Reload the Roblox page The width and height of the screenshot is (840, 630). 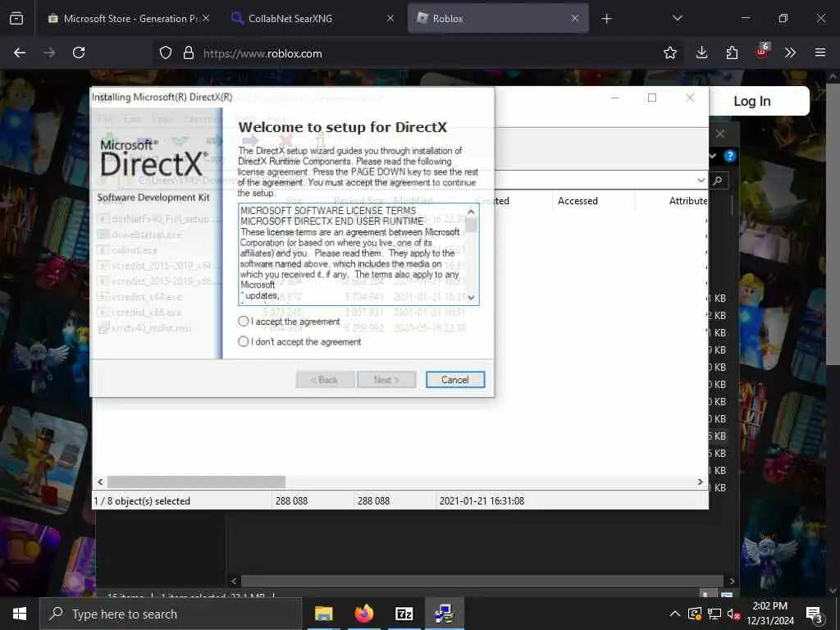pos(79,52)
